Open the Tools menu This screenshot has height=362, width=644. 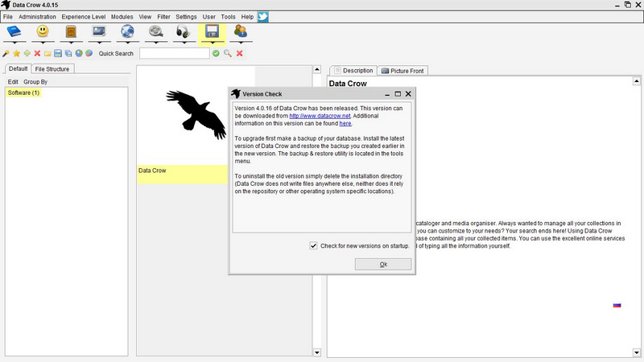tap(228, 17)
